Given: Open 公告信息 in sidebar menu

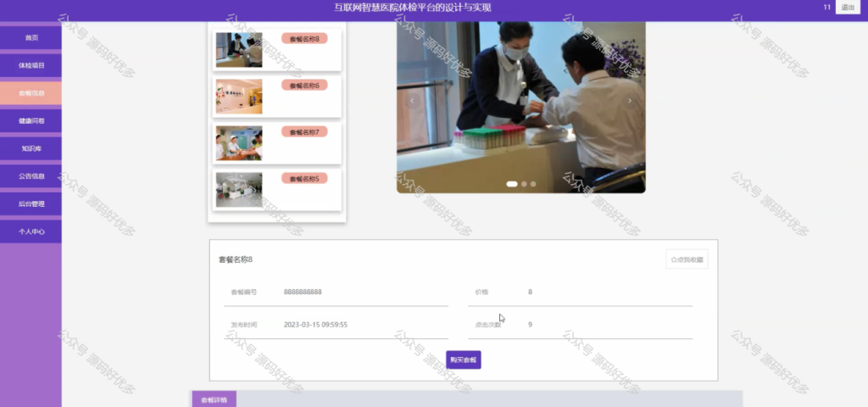Looking at the screenshot, I should pos(31,176).
